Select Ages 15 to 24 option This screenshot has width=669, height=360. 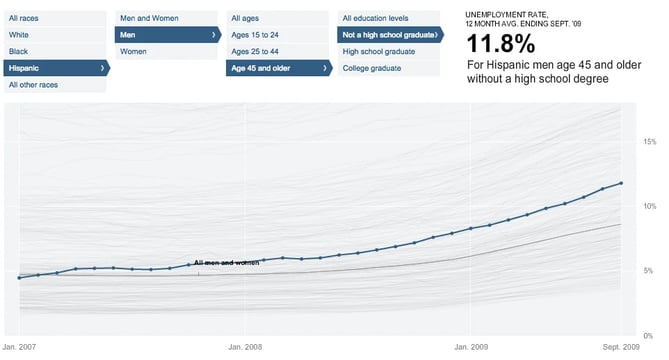point(277,35)
